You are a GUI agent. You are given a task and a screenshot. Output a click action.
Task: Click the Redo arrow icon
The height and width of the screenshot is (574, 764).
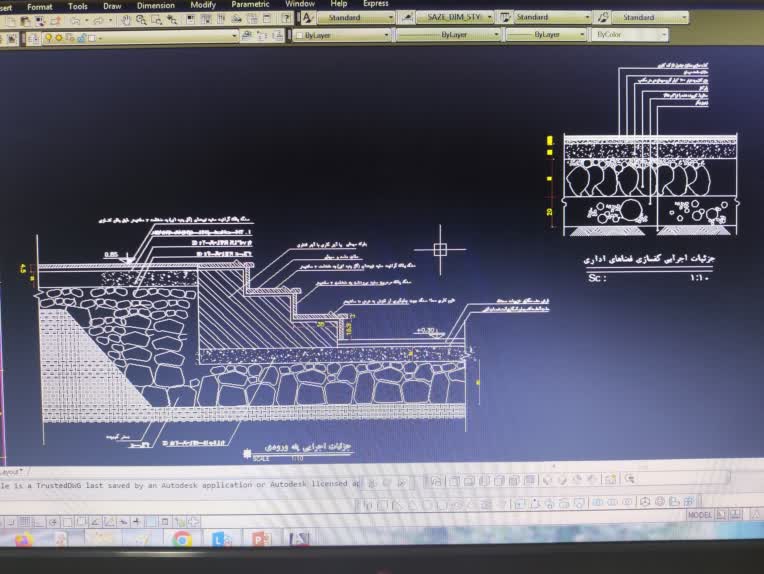point(99,20)
